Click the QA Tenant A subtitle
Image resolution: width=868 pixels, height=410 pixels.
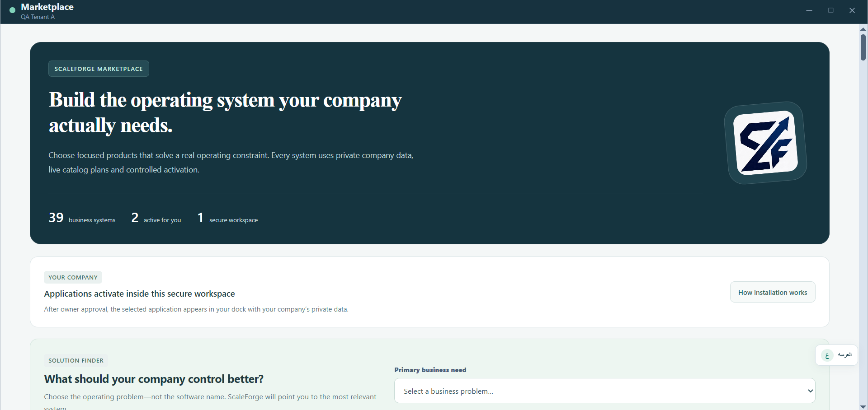(x=38, y=17)
